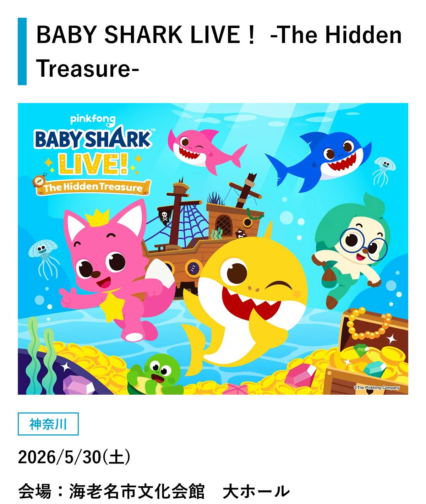Click the green turtle at image bottom
Screen dimensions: 426x504
[155, 376]
